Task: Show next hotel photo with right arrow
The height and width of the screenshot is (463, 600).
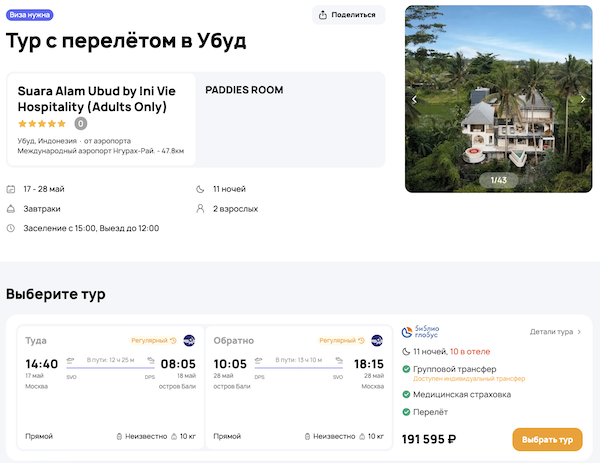Action: pos(583,99)
